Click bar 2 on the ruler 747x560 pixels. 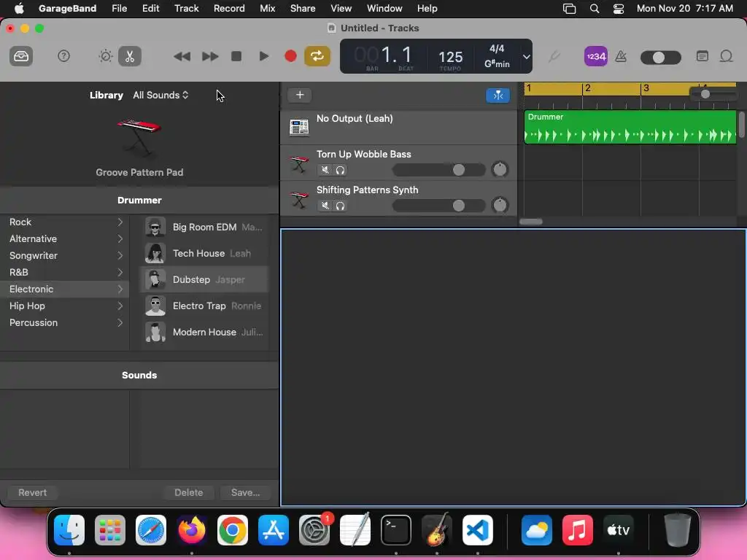coord(587,88)
